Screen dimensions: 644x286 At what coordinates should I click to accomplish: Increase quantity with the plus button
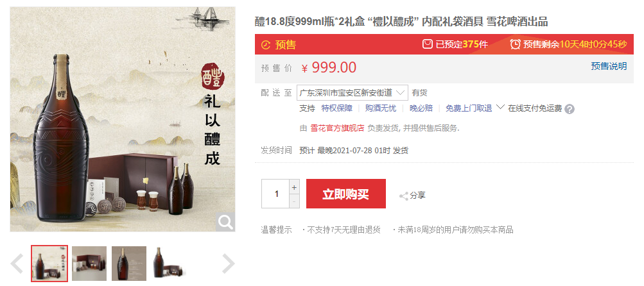click(294, 187)
